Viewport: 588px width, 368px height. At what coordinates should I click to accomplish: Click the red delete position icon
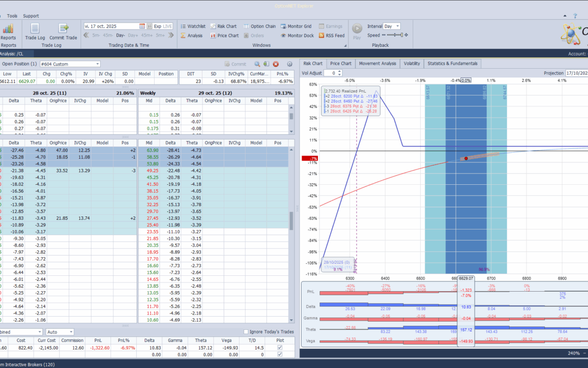click(x=275, y=64)
